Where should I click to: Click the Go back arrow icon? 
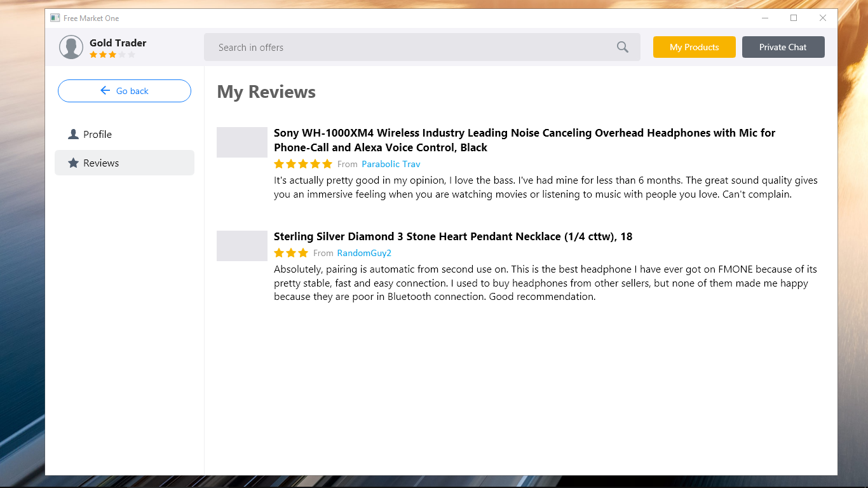pos(105,91)
